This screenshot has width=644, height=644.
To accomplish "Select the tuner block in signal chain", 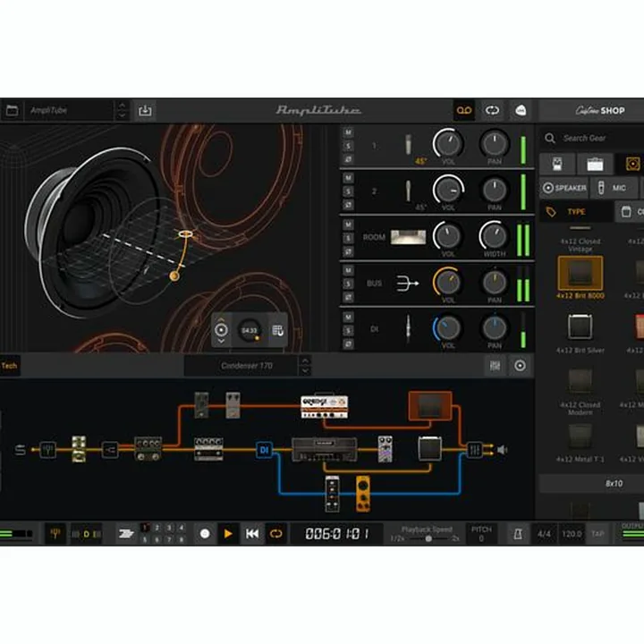I will [47, 449].
